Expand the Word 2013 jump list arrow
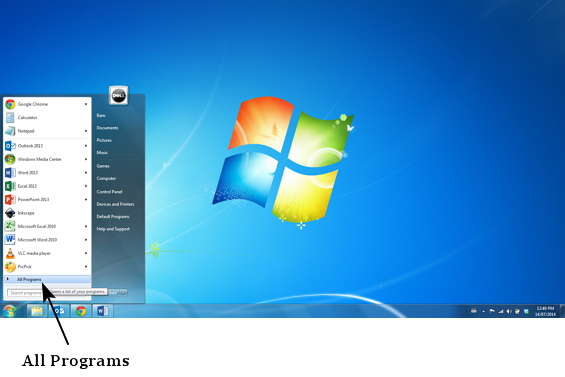The image size is (565, 377). pyautogui.click(x=86, y=173)
